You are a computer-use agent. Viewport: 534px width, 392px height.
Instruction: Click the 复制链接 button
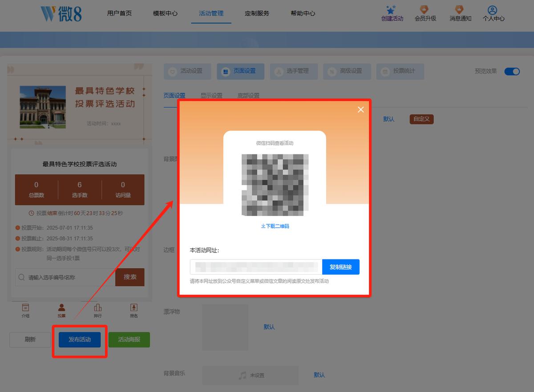tap(340, 267)
